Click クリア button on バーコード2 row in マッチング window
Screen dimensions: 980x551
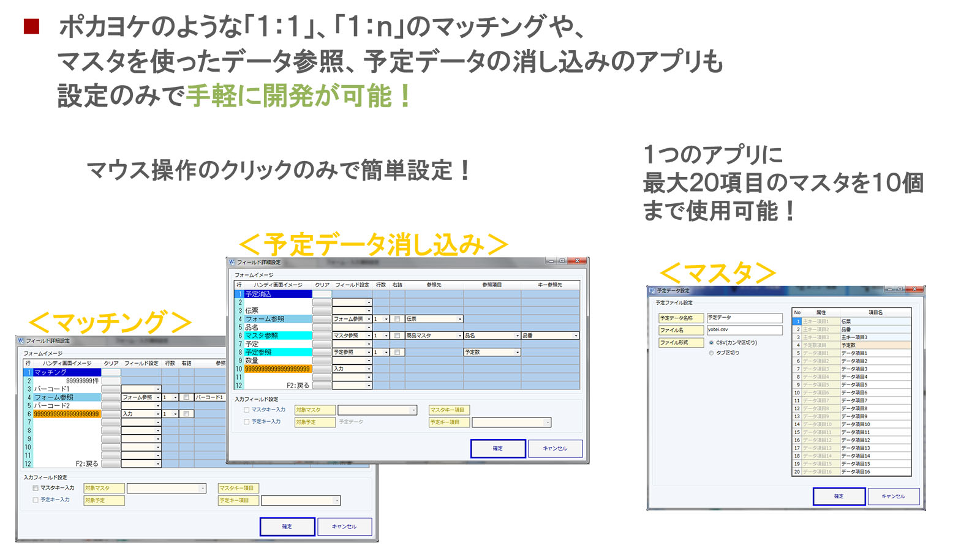(x=111, y=406)
